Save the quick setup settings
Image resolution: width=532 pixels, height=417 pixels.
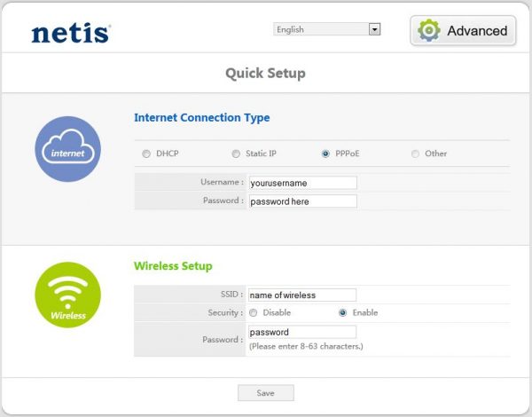265,393
